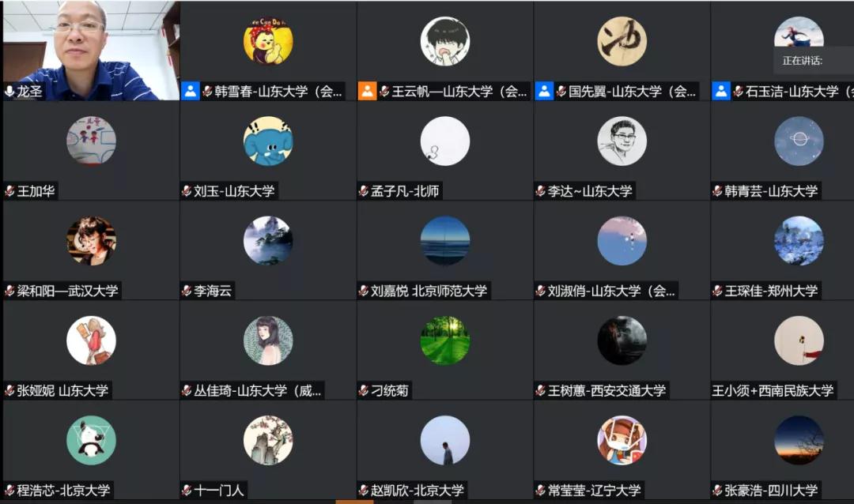Click the muted mic icon for 李达~山东大学
This screenshot has width=854, height=504.
click(540, 191)
